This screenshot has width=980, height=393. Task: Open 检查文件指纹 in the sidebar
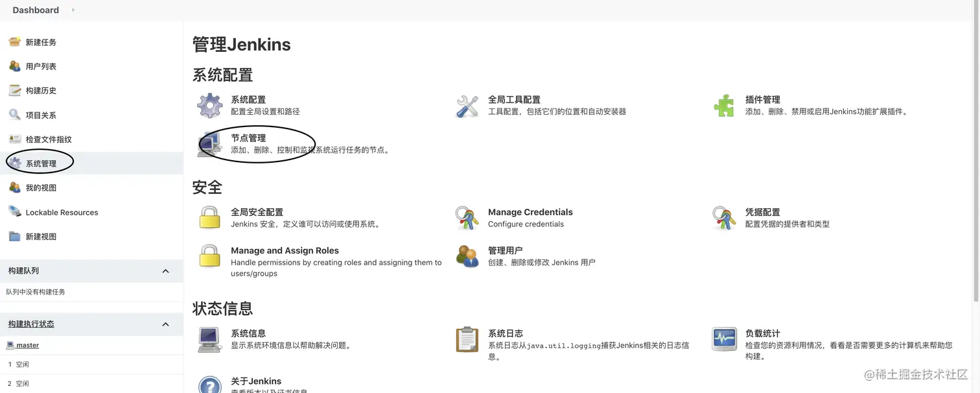click(49, 139)
